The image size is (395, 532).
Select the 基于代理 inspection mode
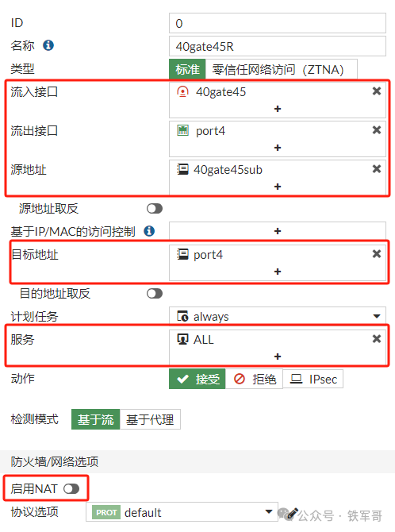[x=150, y=419]
